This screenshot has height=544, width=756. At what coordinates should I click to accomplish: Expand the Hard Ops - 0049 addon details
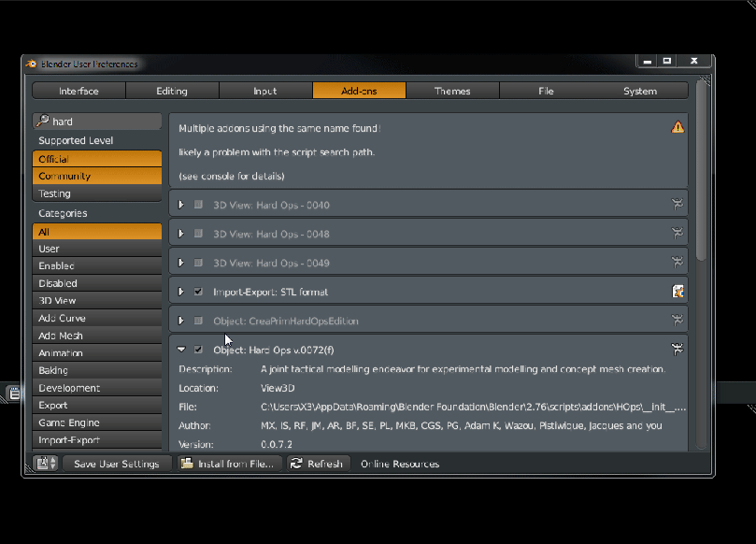pyautogui.click(x=181, y=263)
